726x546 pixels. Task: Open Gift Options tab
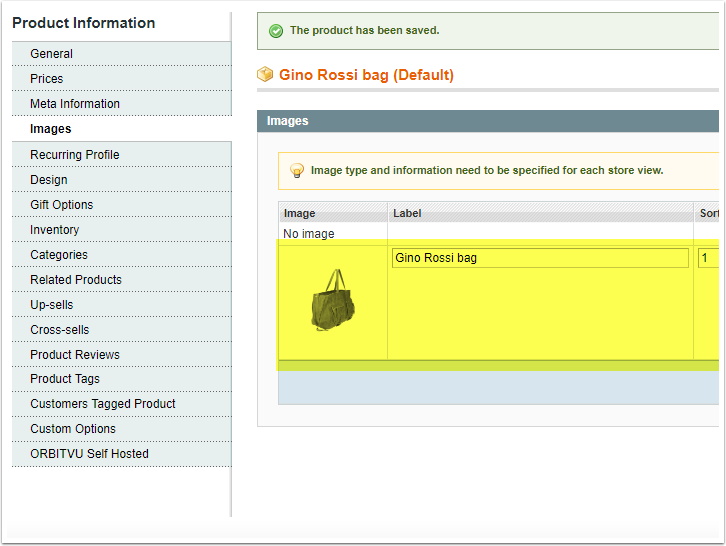coord(121,205)
